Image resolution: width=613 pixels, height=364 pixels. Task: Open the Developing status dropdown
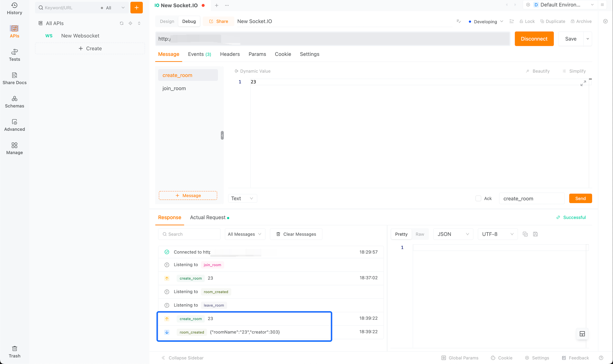pyautogui.click(x=486, y=22)
